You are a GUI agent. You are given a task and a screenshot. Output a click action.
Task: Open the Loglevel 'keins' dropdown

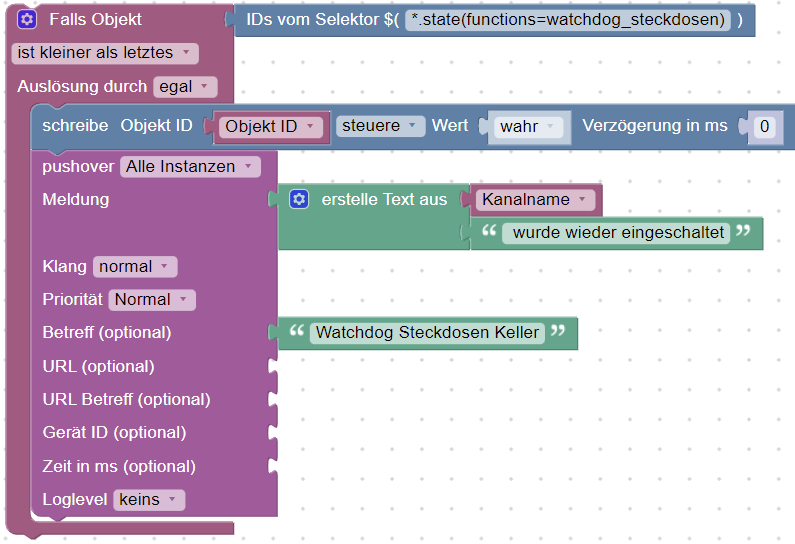tap(148, 500)
